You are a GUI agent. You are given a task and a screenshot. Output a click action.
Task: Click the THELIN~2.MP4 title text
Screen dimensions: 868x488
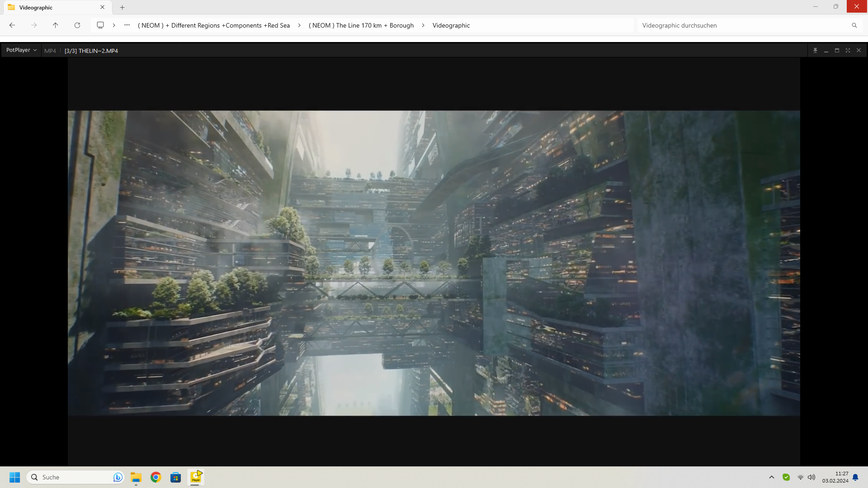point(91,51)
